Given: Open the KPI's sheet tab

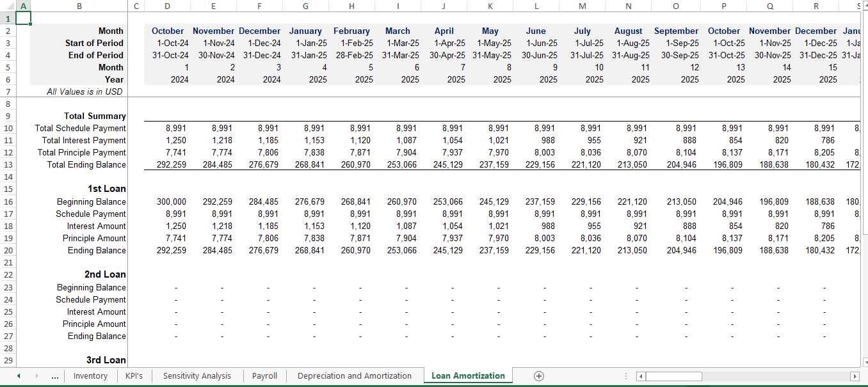Looking at the screenshot, I should [134, 376].
